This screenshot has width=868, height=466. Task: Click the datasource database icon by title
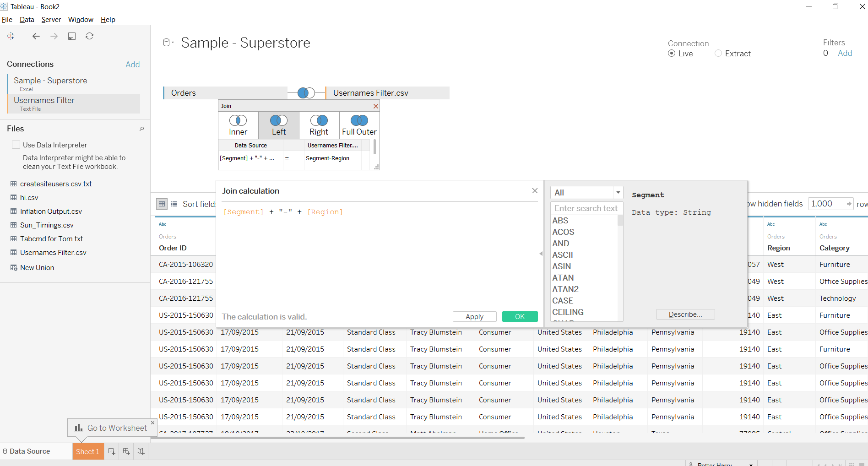tap(167, 43)
